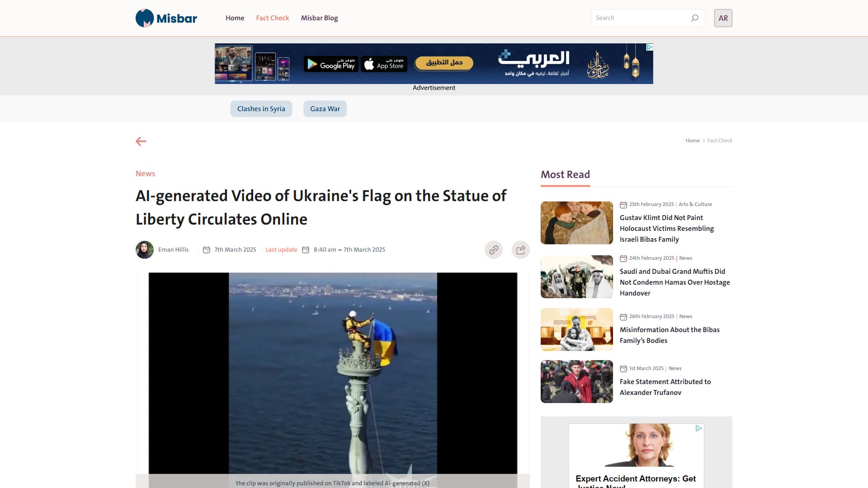This screenshot has height=488, width=868.
Task: Copy article link via chain icon
Action: click(x=494, y=249)
